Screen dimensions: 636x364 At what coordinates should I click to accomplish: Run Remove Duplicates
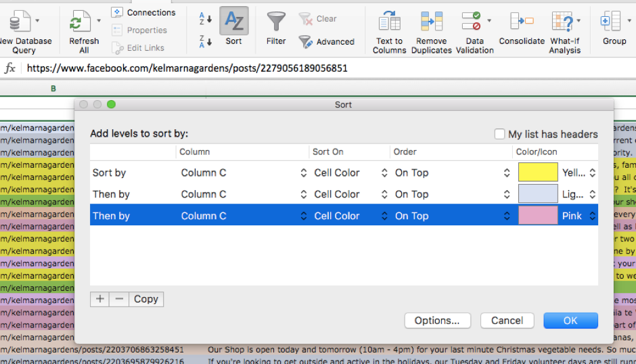(x=431, y=32)
